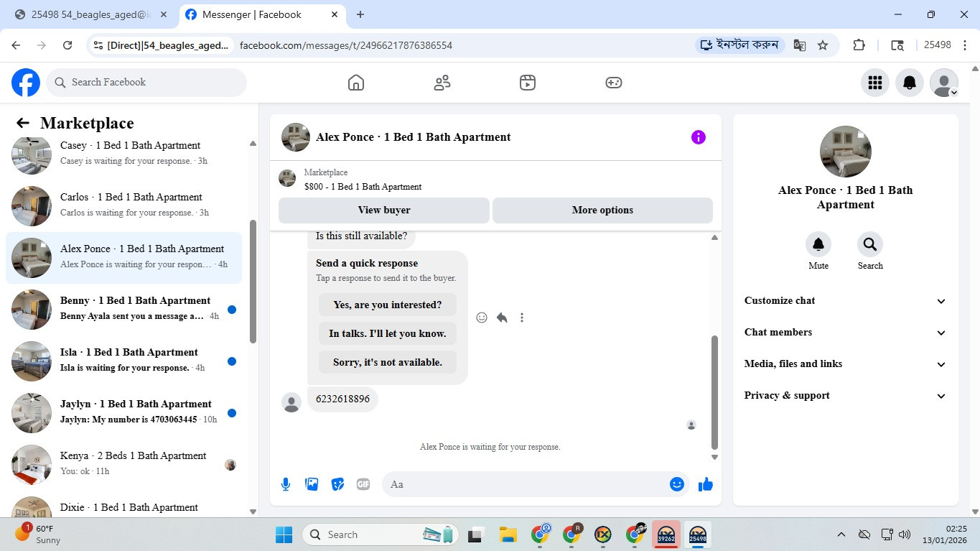Open Benny's unread conversation
This screenshot has height=551, width=980.
click(123, 310)
